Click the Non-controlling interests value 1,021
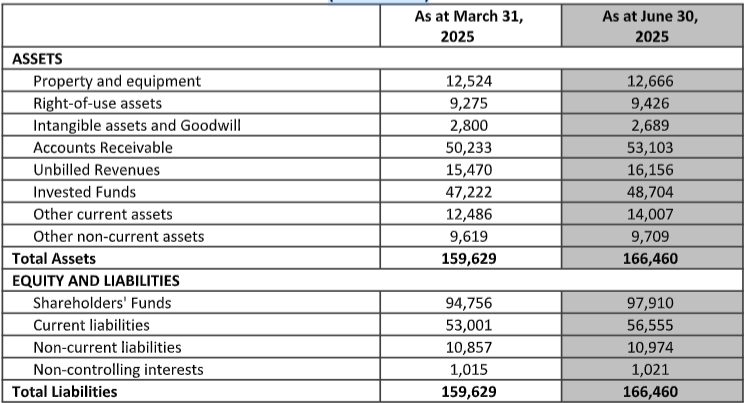 coord(650,370)
